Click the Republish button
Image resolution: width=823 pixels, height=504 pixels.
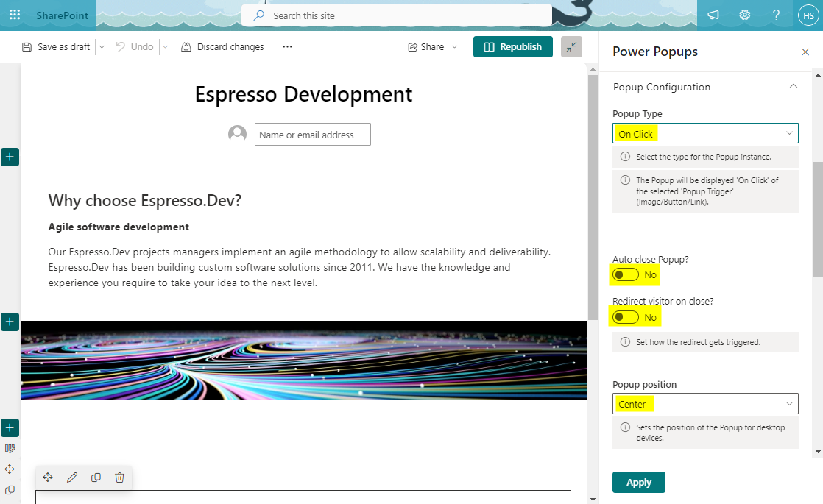512,46
